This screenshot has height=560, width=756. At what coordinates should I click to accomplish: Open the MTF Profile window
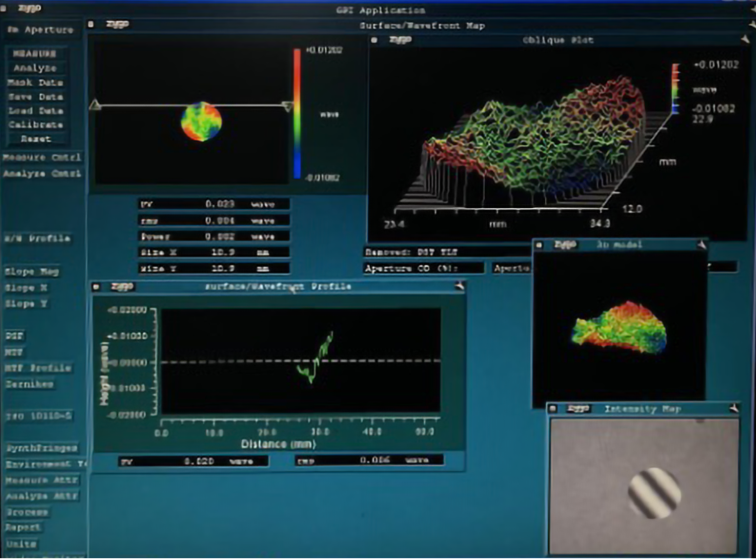coord(38,368)
